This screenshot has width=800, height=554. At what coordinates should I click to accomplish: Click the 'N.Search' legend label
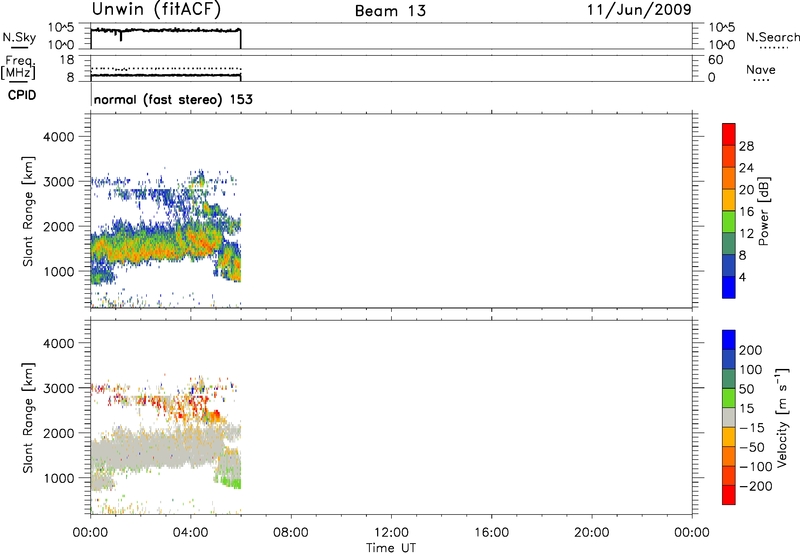pos(772,37)
